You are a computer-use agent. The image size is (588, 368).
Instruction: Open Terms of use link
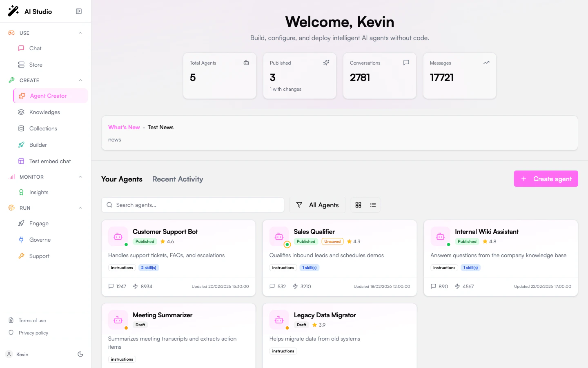click(x=32, y=321)
